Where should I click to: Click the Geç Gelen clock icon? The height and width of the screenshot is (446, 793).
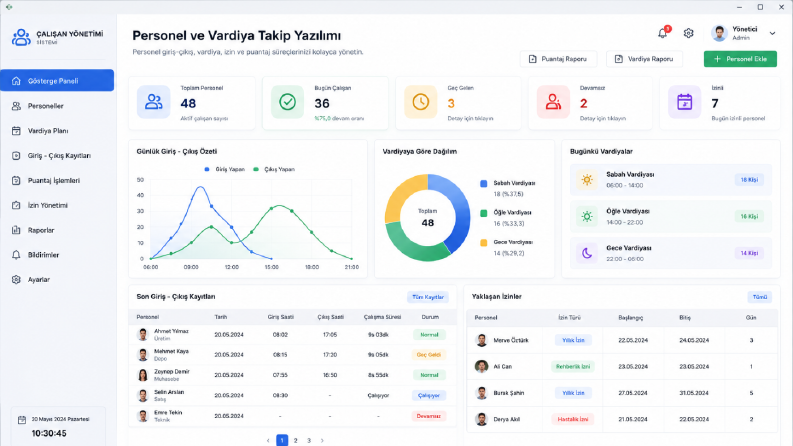coord(420,102)
